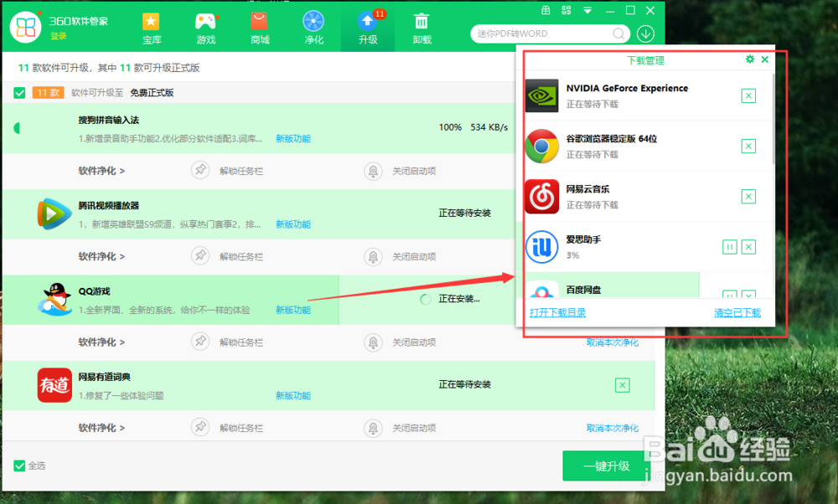Open 新版功能 link for 腾讯视频播放器
The image size is (838, 504).
pyautogui.click(x=292, y=224)
